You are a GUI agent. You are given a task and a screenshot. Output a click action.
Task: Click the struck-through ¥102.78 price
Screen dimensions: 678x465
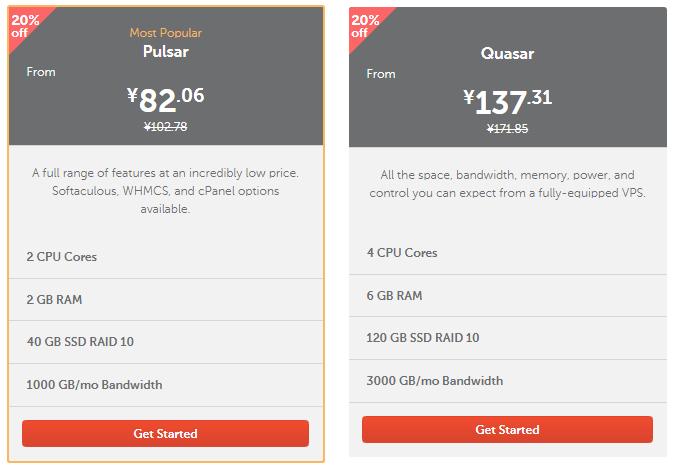coord(166,127)
